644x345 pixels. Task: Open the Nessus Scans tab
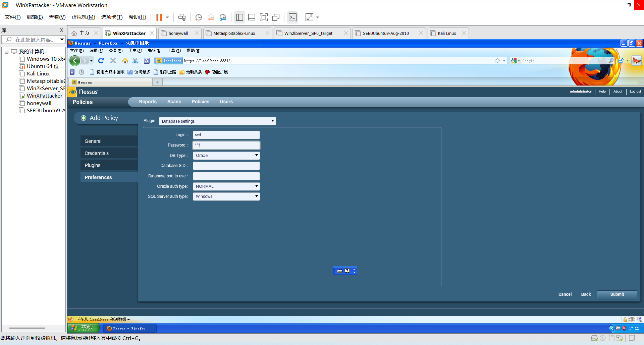point(174,102)
